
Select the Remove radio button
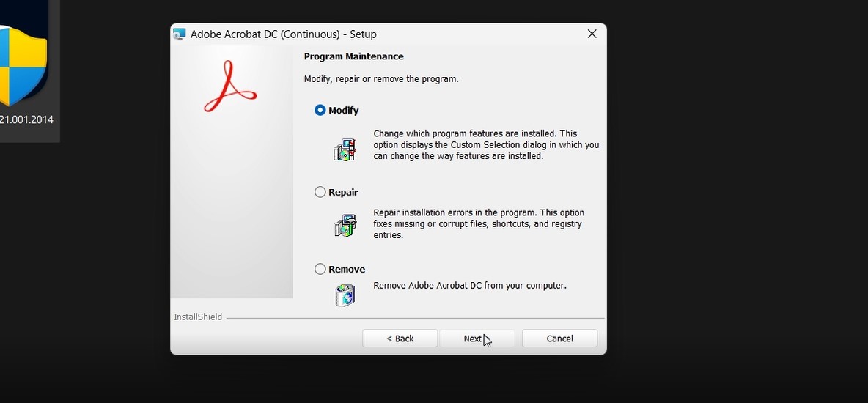point(320,269)
